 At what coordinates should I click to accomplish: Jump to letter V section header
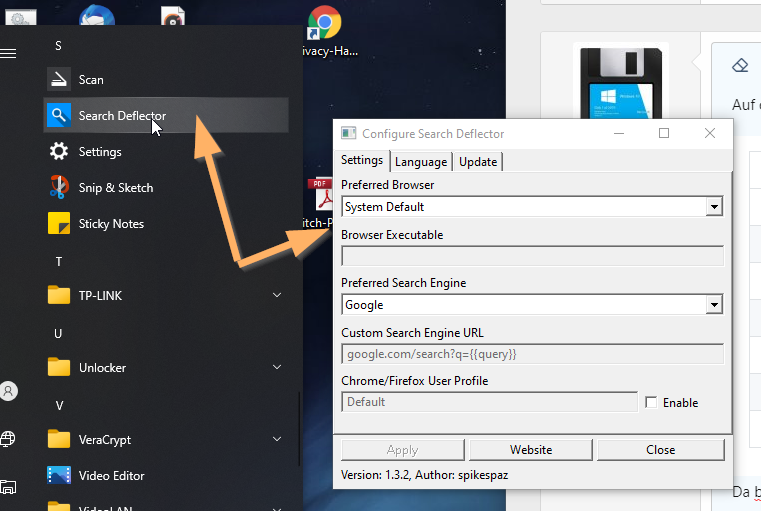59,405
